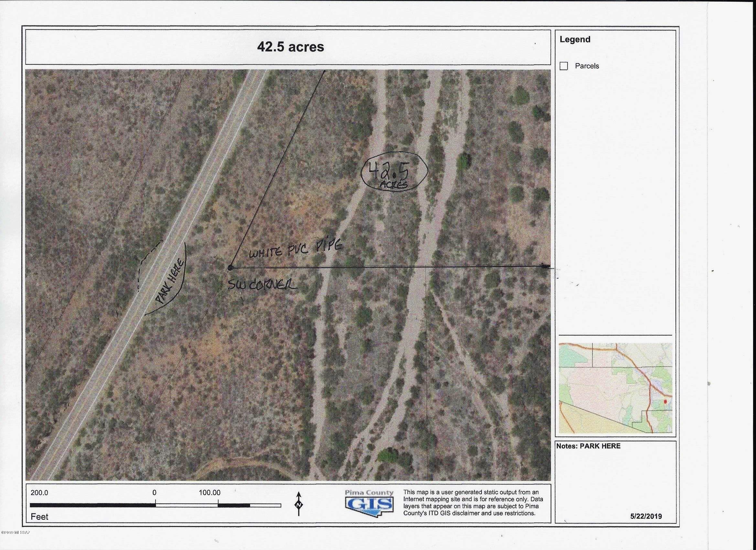This screenshot has height=550, width=756.
Task: Click the overview locator map thumbnail
Action: (615, 388)
